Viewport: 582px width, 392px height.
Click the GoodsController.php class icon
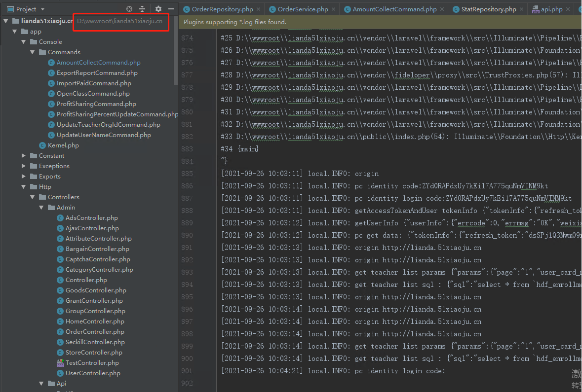coord(60,290)
